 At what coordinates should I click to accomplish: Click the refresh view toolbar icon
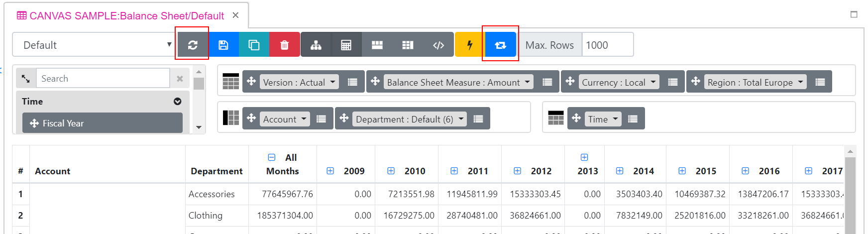[193, 45]
